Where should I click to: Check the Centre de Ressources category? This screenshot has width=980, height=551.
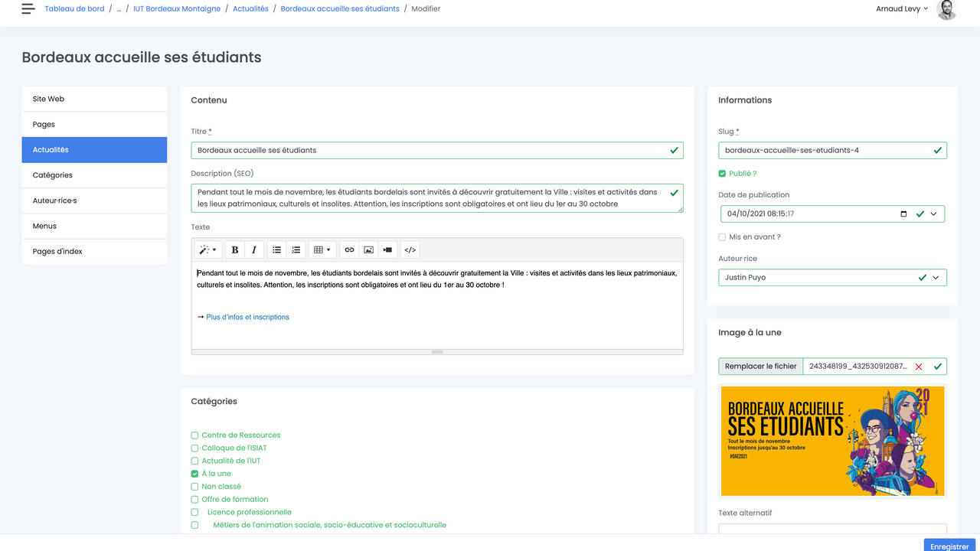(x=194, y=435)
